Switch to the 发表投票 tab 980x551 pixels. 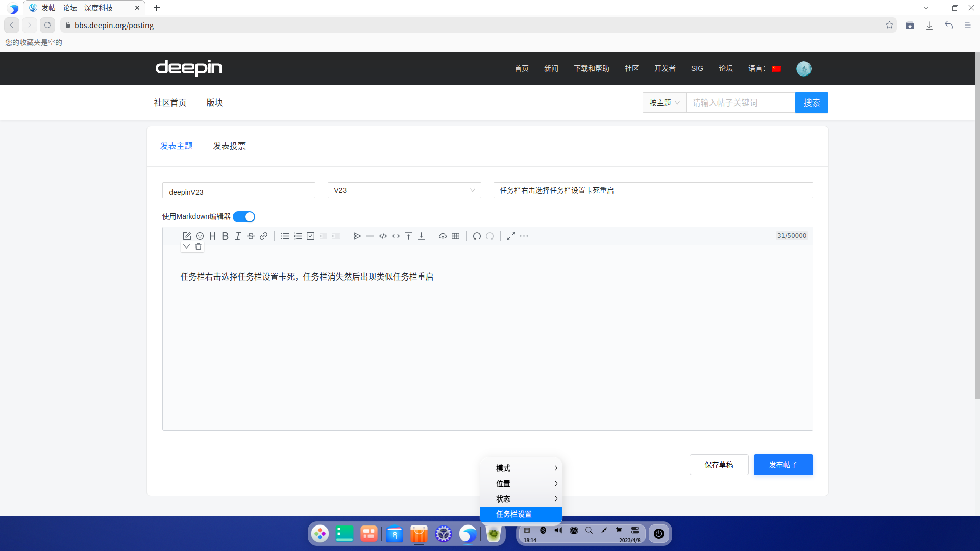[229, 146]
